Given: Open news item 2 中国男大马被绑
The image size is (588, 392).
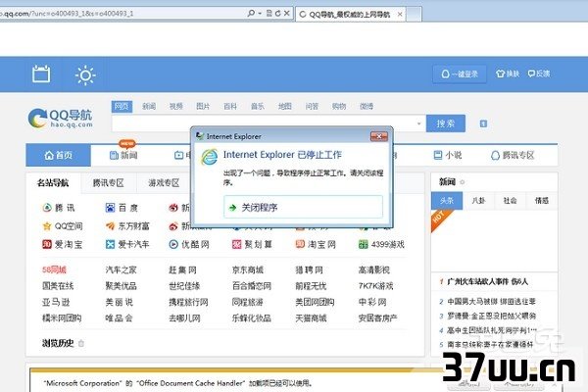Looking at the screenshot, I should pyautogui.click(x=491, y=301).
